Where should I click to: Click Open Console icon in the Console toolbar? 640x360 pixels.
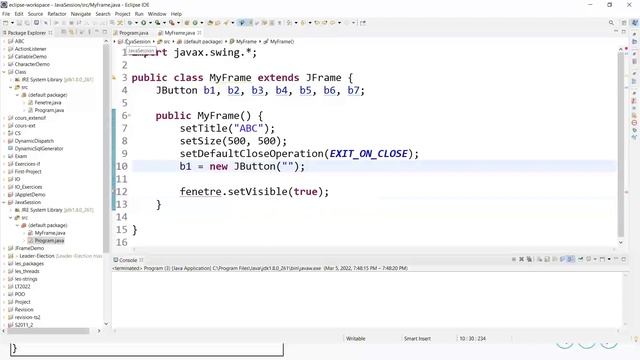(x=602, y=259)
